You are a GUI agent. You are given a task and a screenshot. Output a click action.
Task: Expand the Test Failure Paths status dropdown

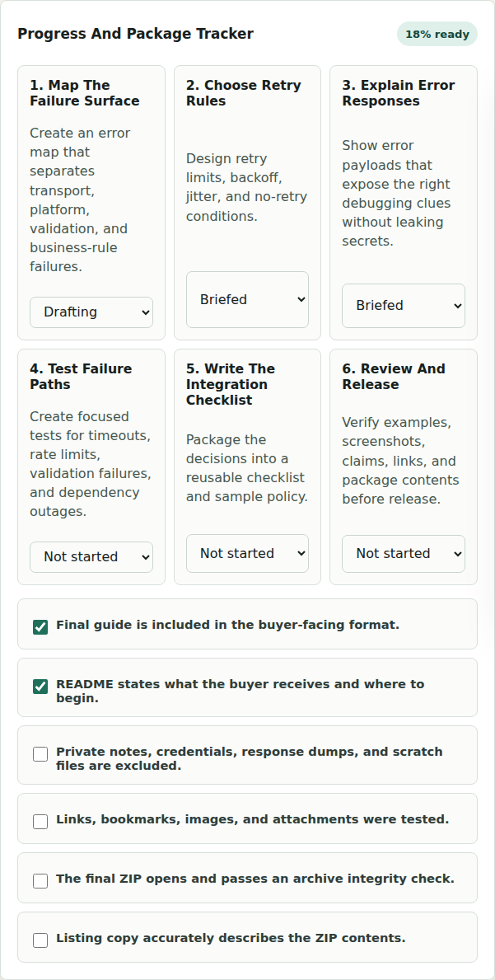91,557
